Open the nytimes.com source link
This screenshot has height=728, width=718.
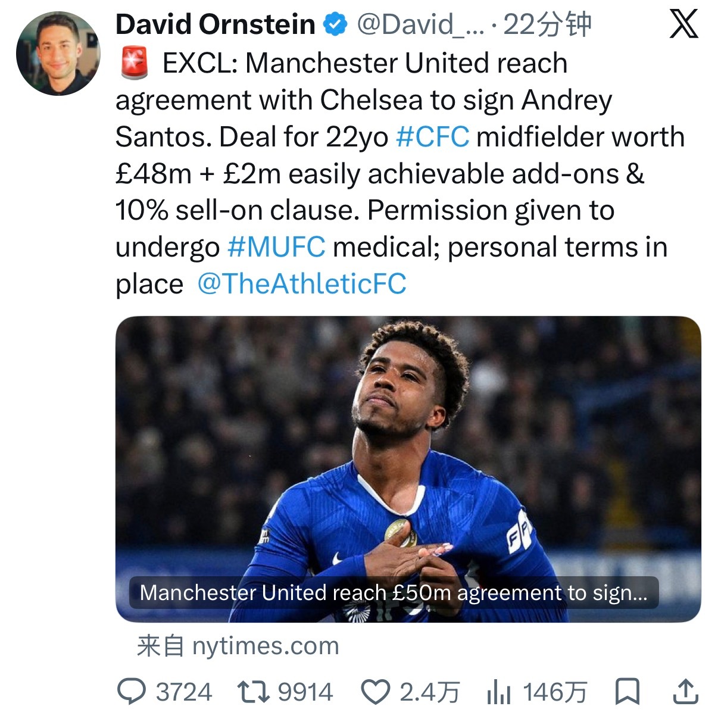(238, 646)
